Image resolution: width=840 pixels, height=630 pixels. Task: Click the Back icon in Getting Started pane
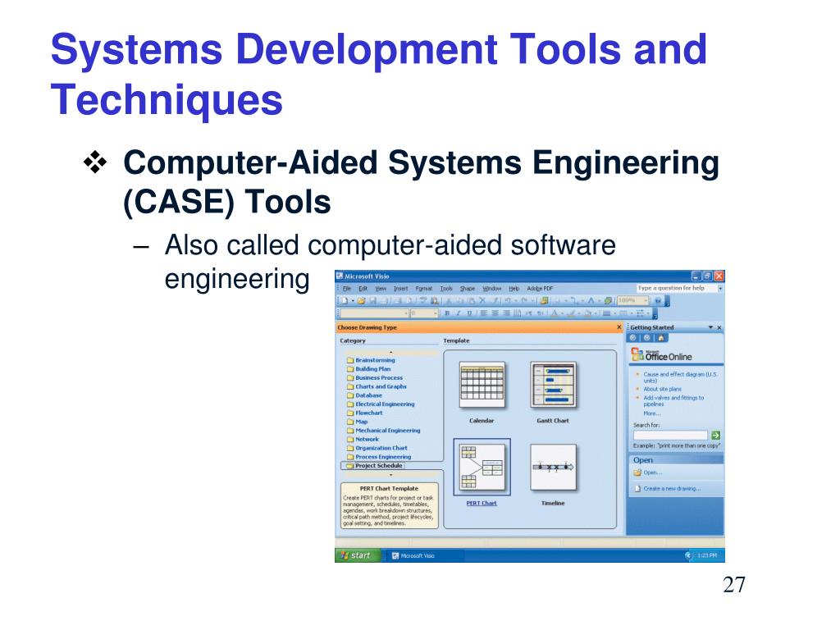tap(633, 338)
